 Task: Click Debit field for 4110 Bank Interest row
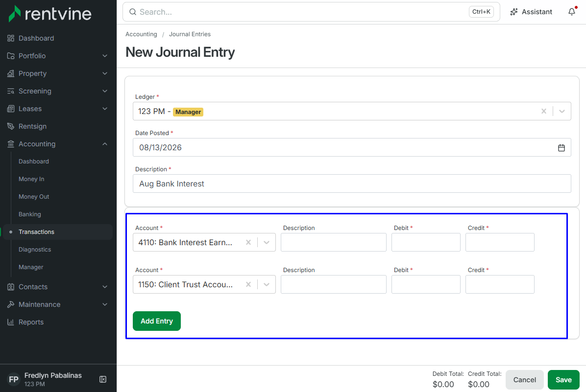click(426, 242)
